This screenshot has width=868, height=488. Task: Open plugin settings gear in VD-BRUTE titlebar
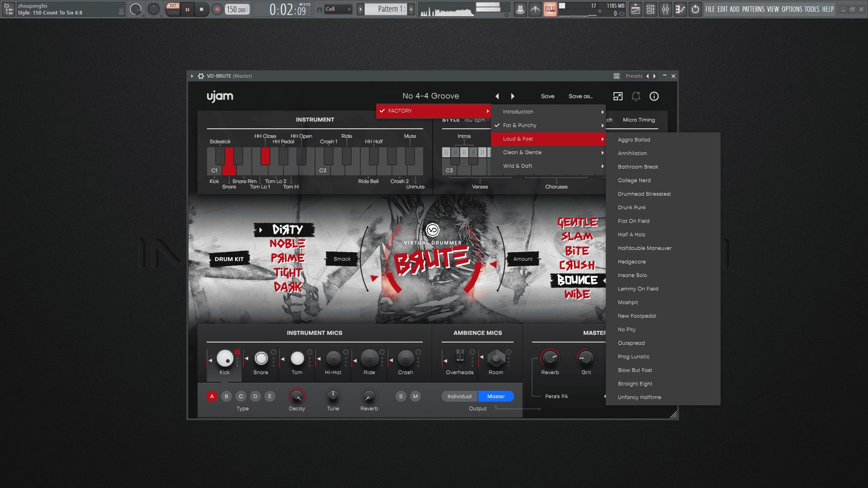click(x=201, y=76)
